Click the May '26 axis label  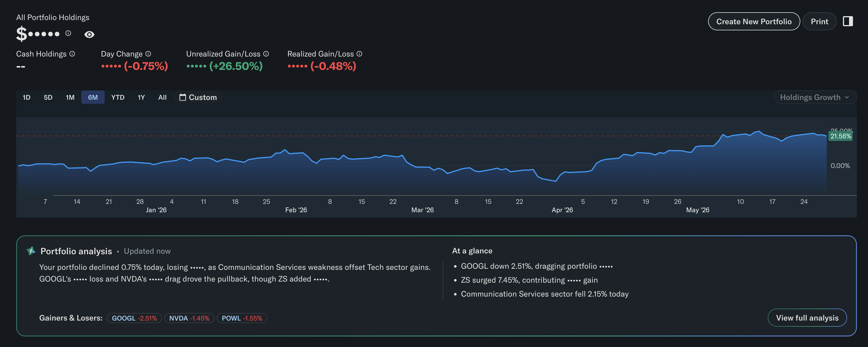(x=698, y=210)
